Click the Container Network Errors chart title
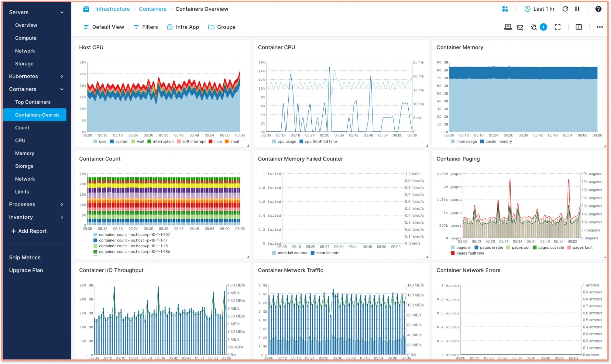This screenshot has height=364, width=611. pyautogui.click(x=468, y=270)
